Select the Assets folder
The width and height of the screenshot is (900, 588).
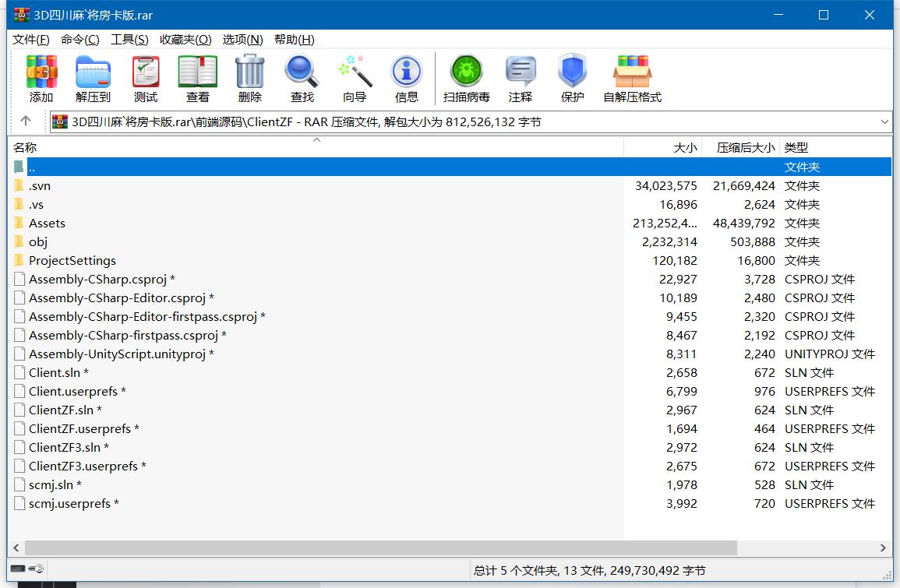click(x=48, y=223)
